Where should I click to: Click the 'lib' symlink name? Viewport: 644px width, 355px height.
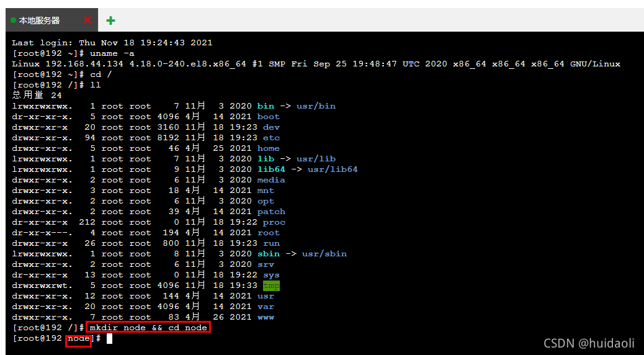(x=266, y=159)
